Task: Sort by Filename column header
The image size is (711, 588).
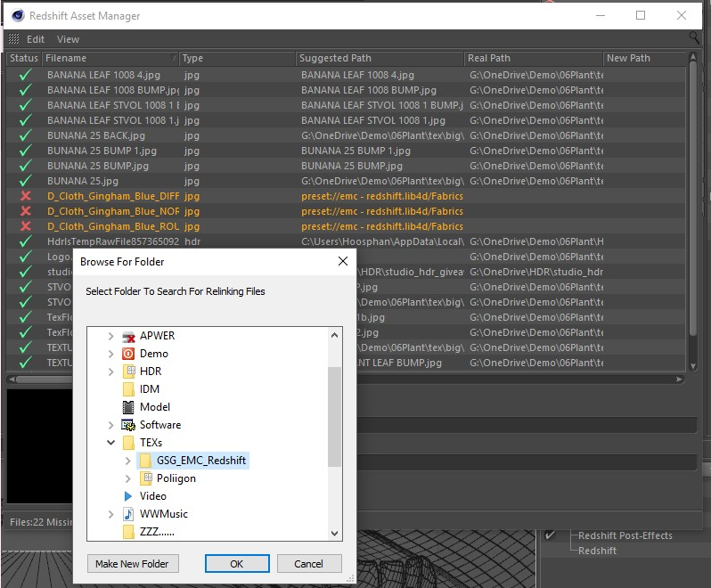Action: coord(110,58)
